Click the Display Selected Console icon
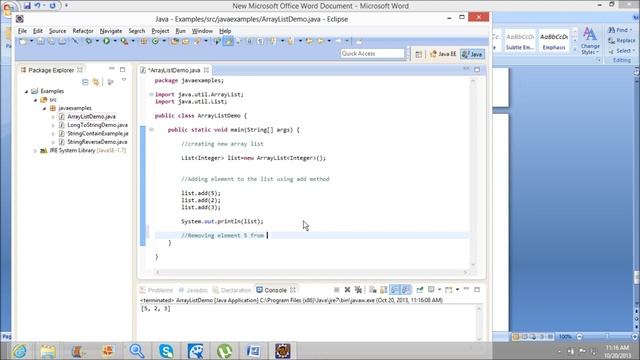Screen dimensions: 640x360 click(x=431, y=290)
